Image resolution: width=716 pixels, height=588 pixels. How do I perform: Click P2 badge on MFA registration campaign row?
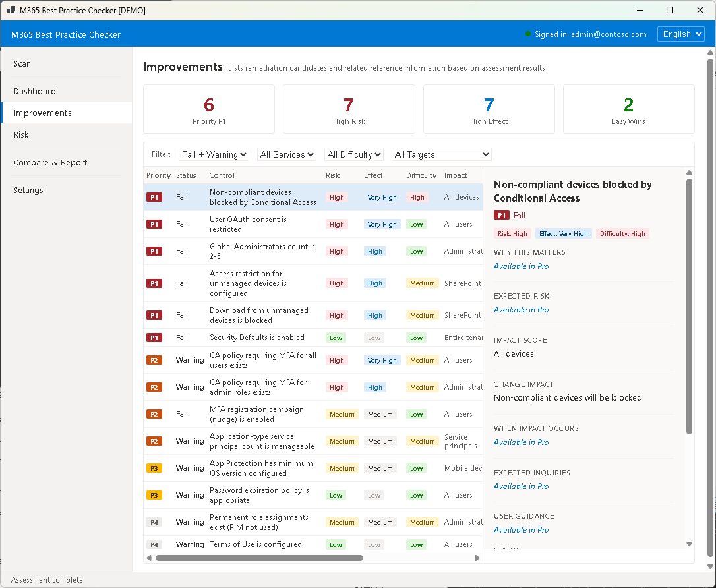(x=154, y=414)
